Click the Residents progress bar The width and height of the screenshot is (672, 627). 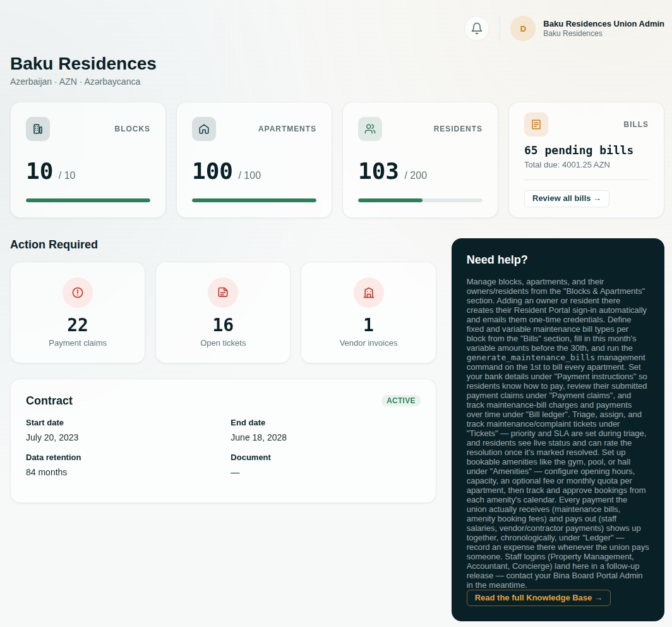tap(420, 200)
